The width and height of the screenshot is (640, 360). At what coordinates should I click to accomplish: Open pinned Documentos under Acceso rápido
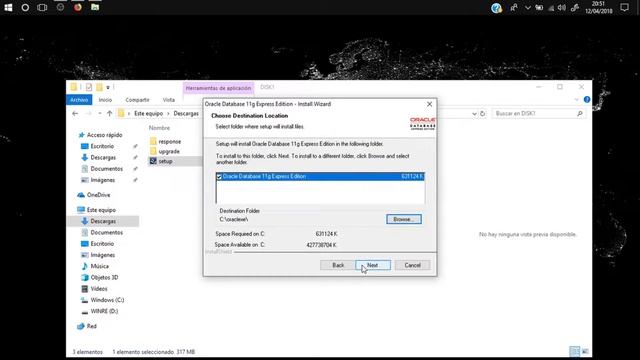[106, 169]
